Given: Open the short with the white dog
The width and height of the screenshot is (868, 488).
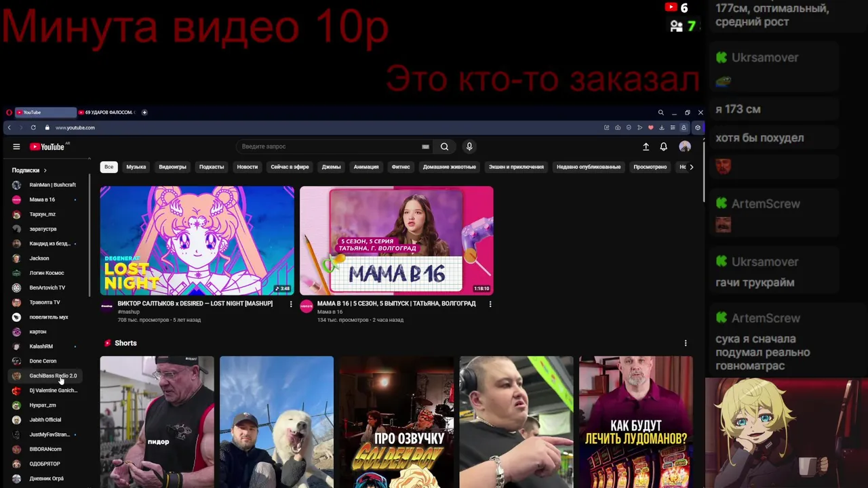Looking at the screenshot, I should point(277,422).
